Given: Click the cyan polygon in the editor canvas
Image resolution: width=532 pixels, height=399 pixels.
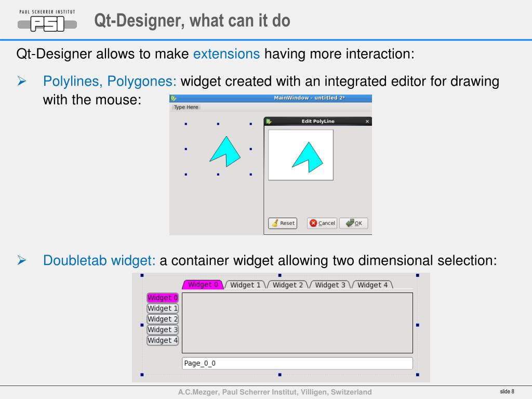Looking at the screenshot, I should pyautogui.click(x=309, y=157).
